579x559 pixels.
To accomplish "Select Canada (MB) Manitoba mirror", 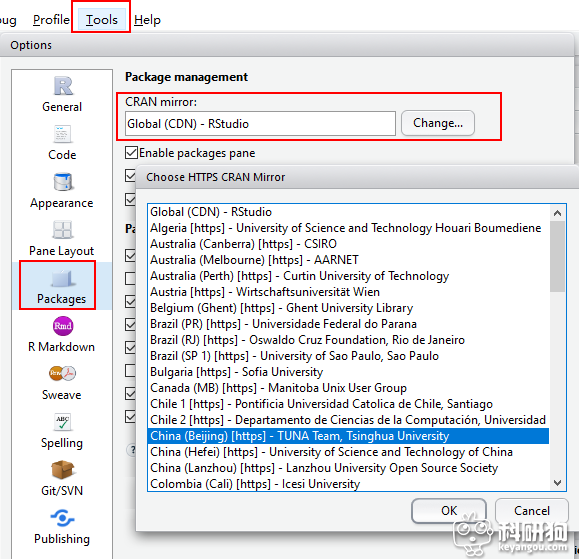I will point(348,388).
